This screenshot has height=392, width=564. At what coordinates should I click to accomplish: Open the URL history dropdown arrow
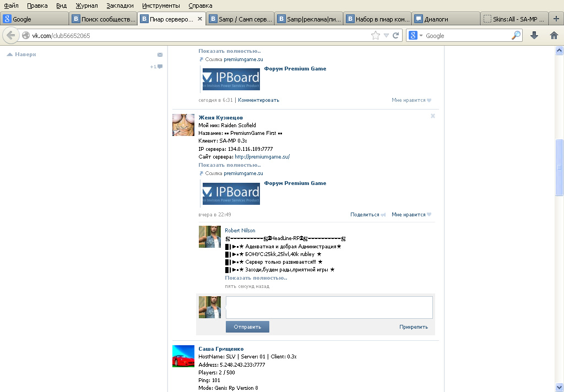click(387, 35)
